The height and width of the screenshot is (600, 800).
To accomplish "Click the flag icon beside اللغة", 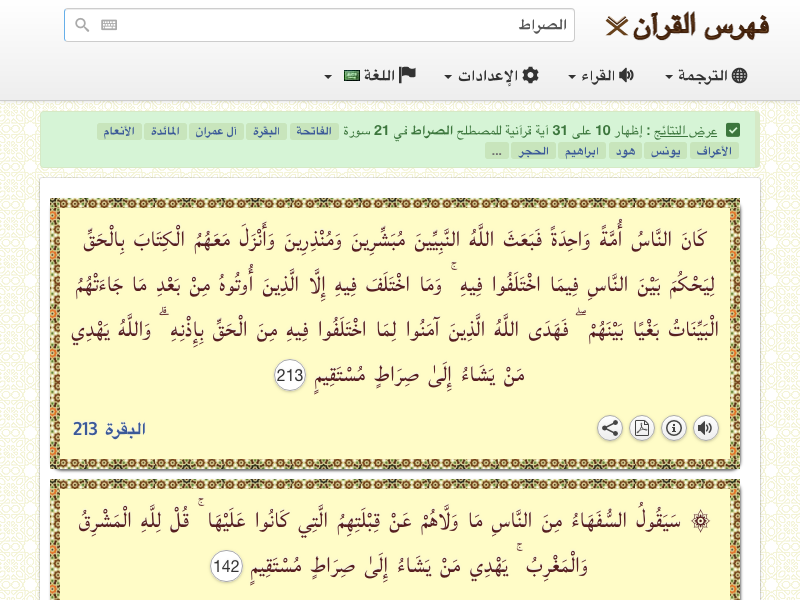I will point(407,75).
